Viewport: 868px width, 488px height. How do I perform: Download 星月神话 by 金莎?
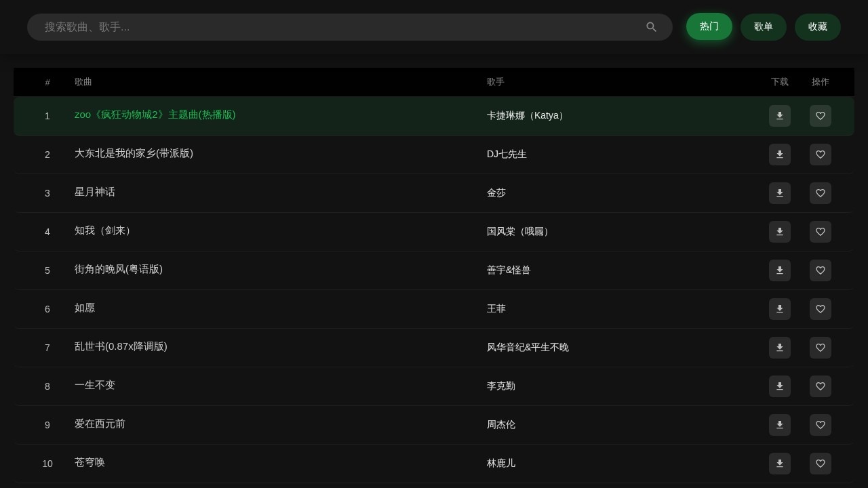(780, 193)
